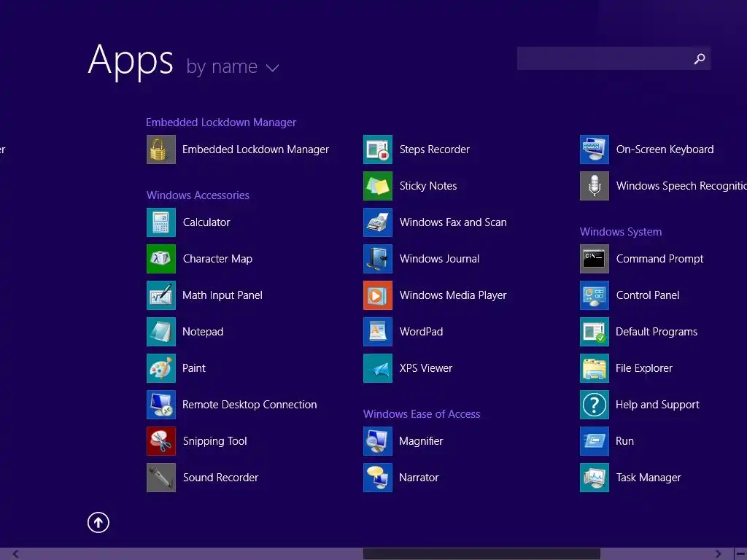
Task: Click the 'Windows Journal' text label
Action: click(x=439, y=259)
